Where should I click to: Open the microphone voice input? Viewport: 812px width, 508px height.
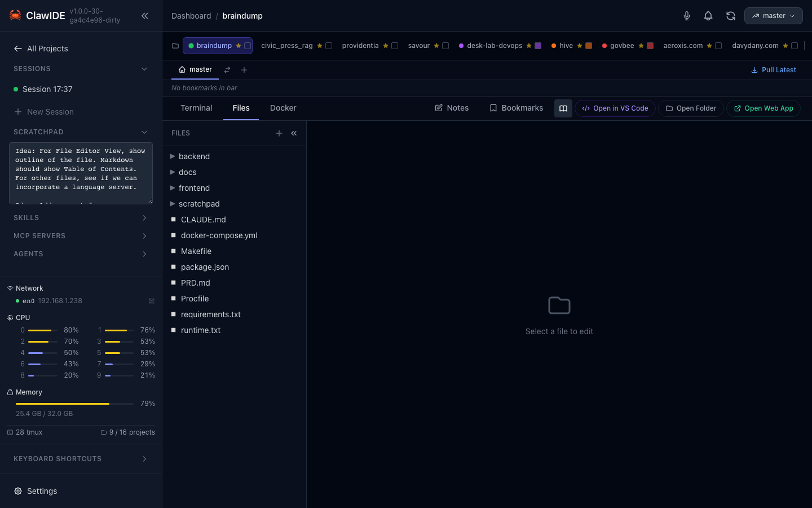[x=687, y=16]
